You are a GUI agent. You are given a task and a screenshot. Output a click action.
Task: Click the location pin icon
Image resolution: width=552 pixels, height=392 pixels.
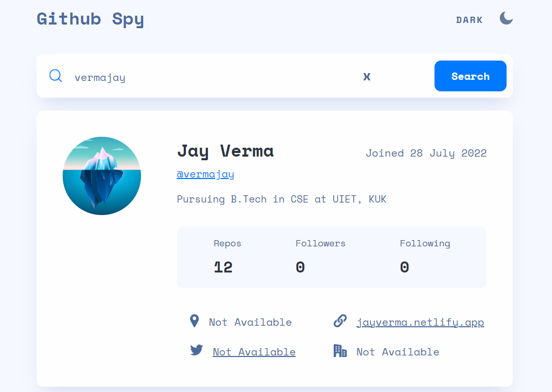tap(194, 321)
